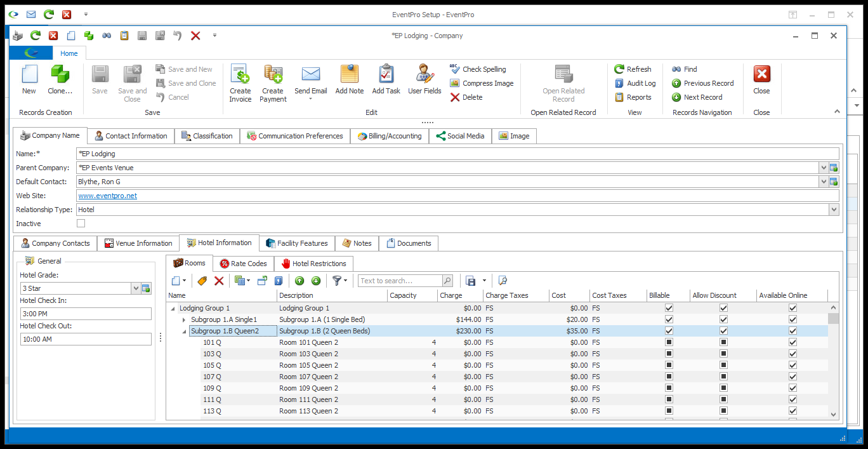Screen dimensions: 868x449
Task: Go to the Next Record
Action: (x=697, y=97)
